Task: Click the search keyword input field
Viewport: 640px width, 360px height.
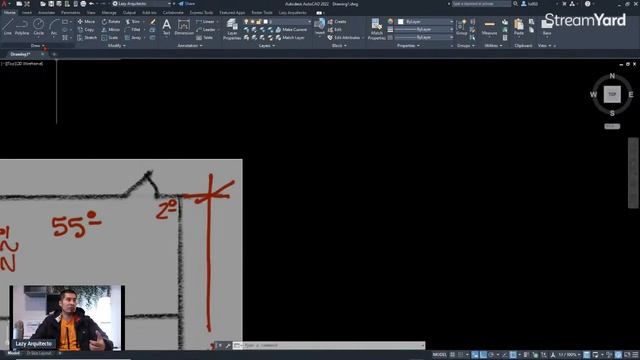Action: (x=481, y=4)
